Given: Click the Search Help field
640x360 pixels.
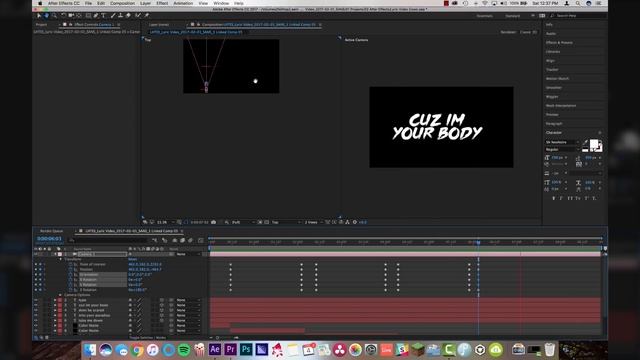Looking at the screenshot, I should click(577, 16).
